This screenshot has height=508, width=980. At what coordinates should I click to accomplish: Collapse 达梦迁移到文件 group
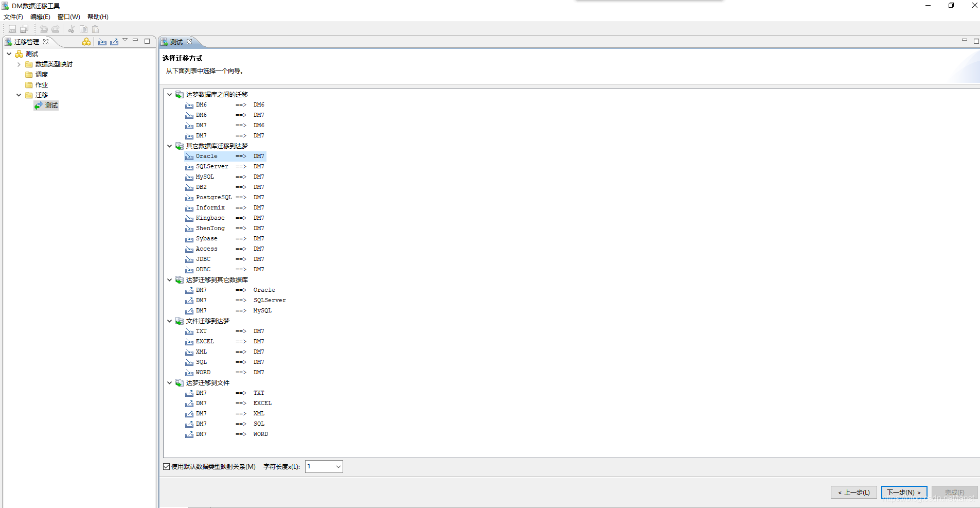[169, 383]
